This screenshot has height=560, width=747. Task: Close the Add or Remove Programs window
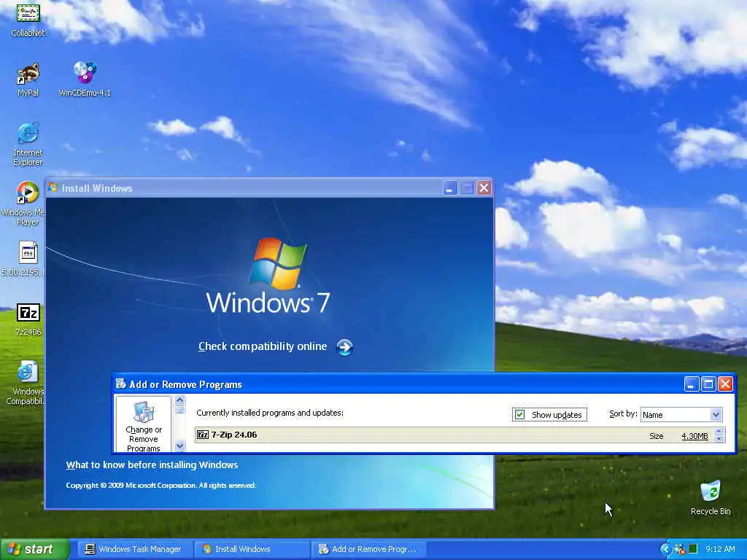click(x=725, y=384)
